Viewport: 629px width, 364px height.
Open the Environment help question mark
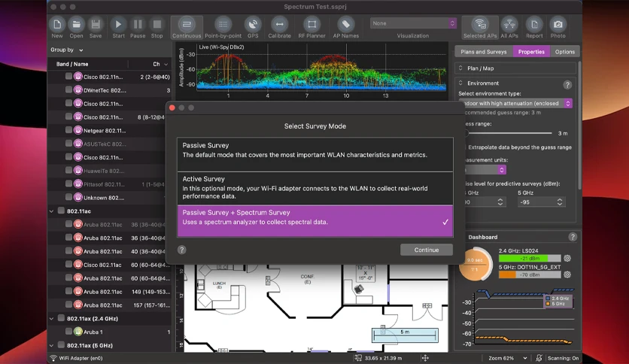coord(567,84)
